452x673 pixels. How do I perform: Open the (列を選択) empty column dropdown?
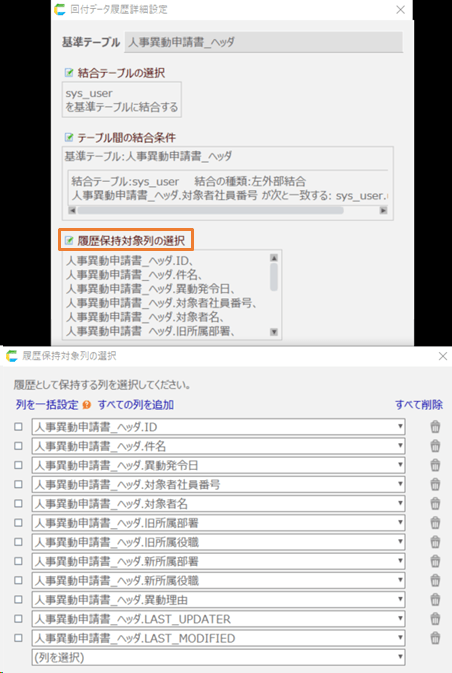coord(218,657)
